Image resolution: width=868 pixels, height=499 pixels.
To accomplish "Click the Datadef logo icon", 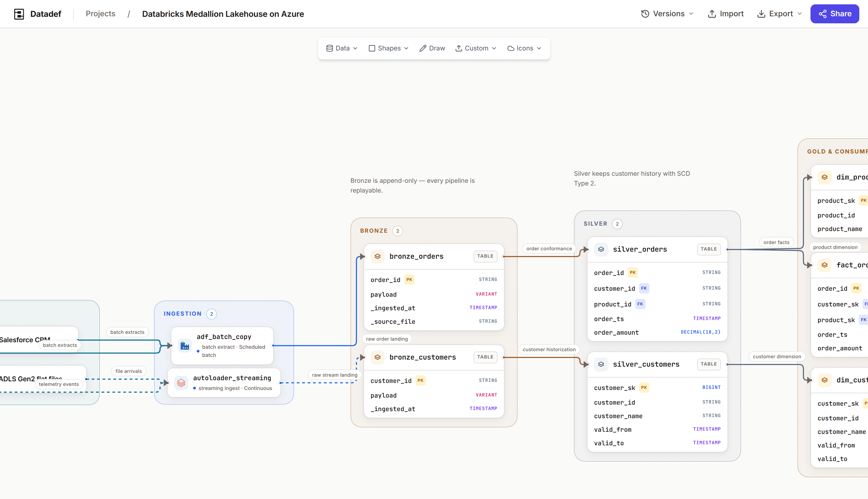I will [x=19, y=14].
